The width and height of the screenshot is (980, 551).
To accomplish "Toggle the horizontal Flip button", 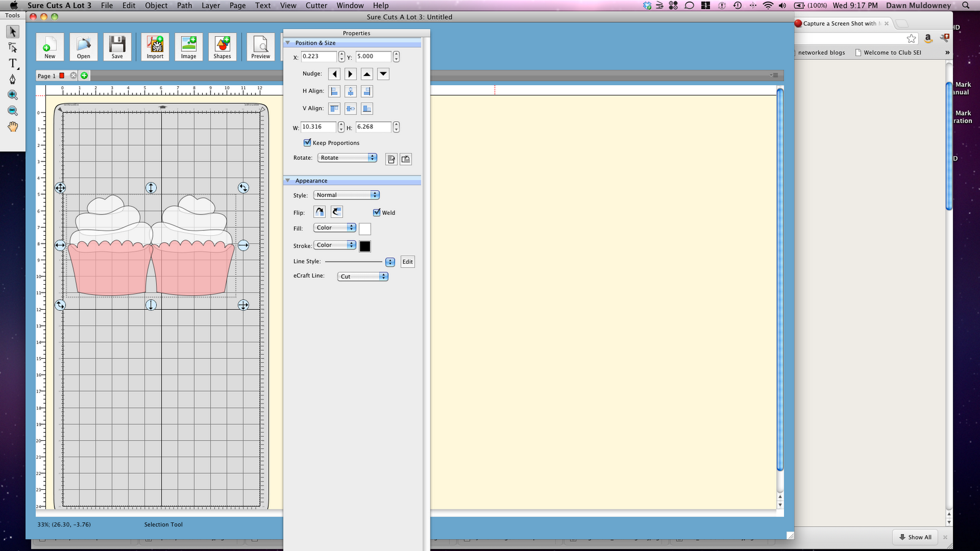I will [x=319, y=211].
